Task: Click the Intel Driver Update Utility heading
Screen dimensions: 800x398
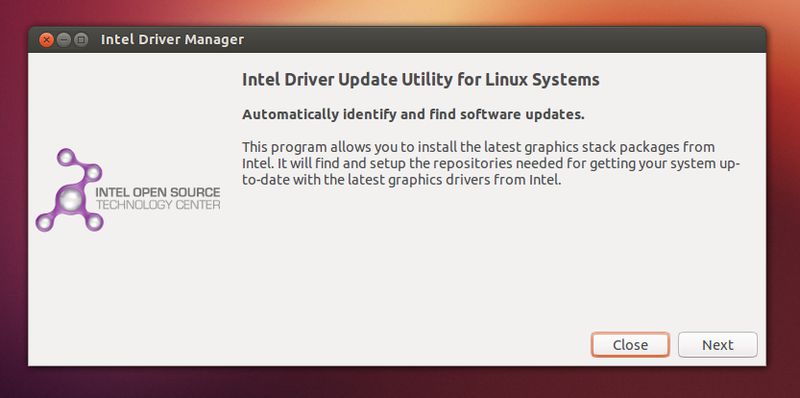Action: coord(420,80)
